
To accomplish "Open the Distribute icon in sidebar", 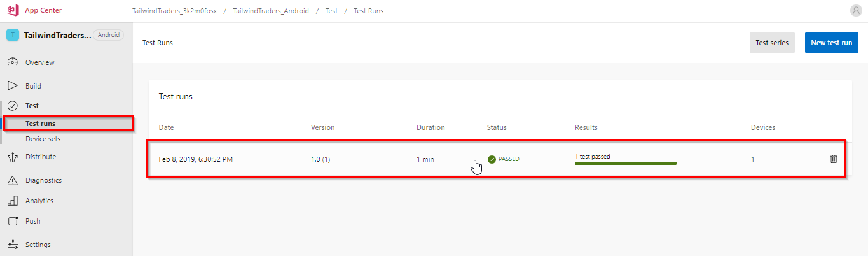I will (x=12, y=157).
